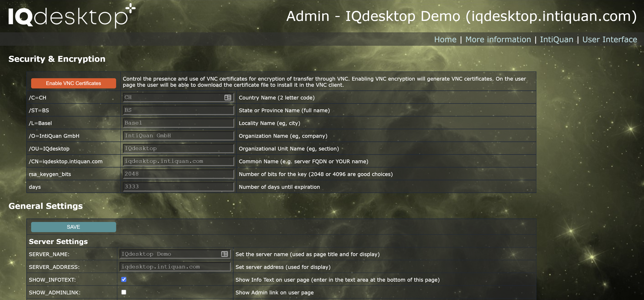This screenshot has height=300, width=644.
Task: Click 'Number of bits for the key' description
Action: pyautogui.click(x=316, y=174)
